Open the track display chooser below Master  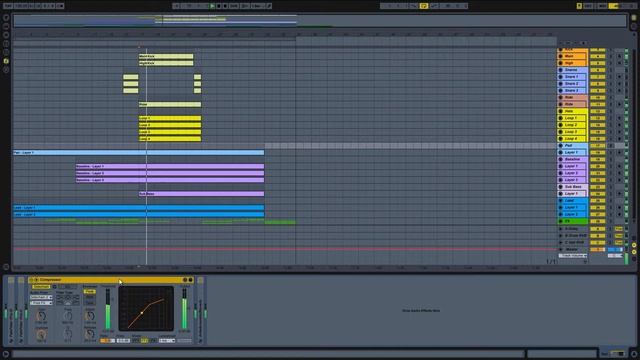573,256
